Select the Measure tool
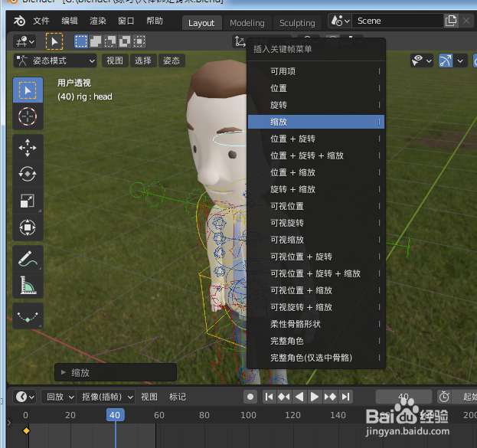Screen dimensions: 477x448 pyautogui.click(x=28, y=285)
